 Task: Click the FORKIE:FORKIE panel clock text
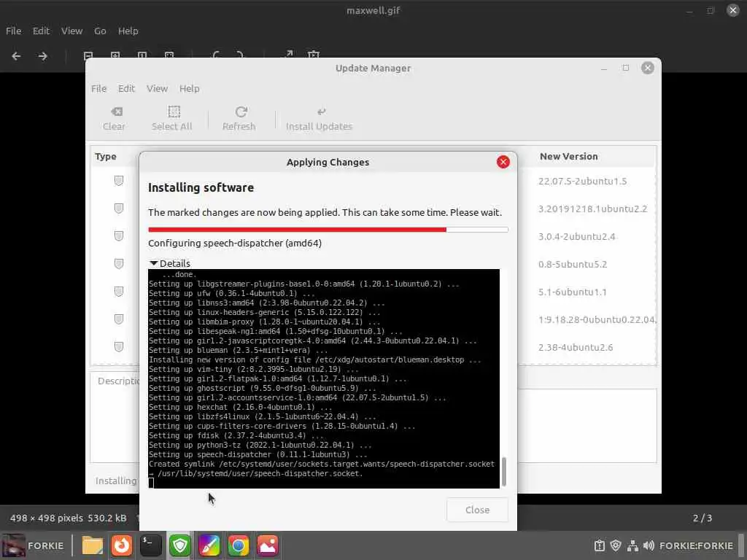point(696,545)
